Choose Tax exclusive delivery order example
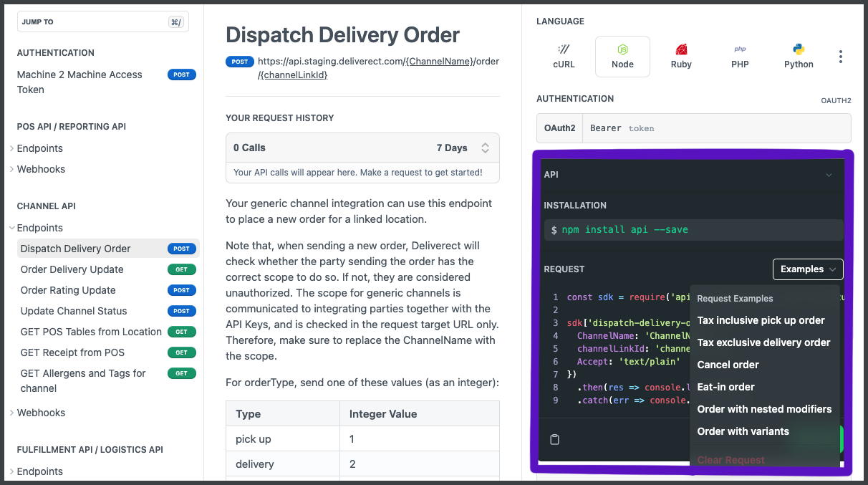The image size is (868, 485). click(764, 342)
